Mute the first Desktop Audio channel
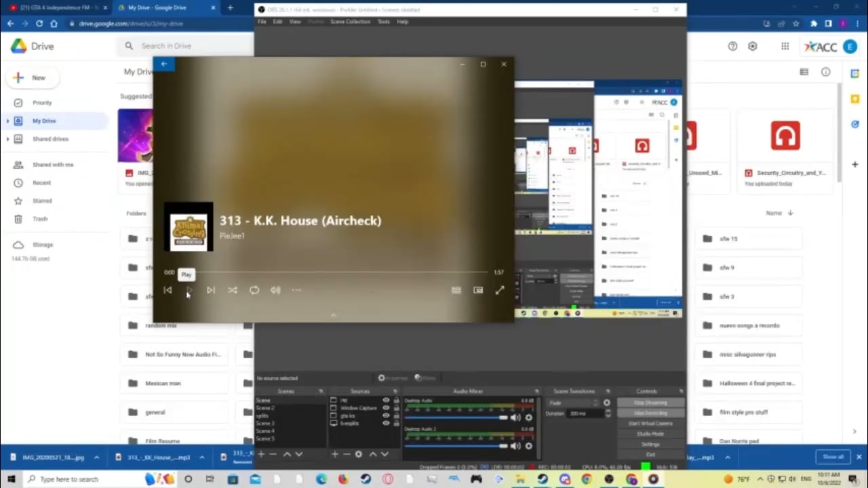 (515, 418)
